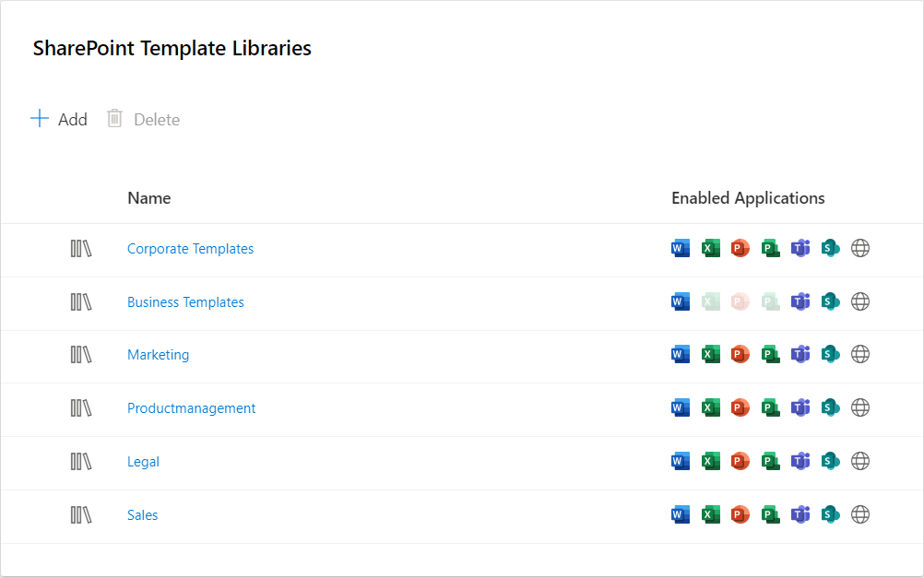Open the Sales library link
The width and height of the screenshot is (924, 578).
(142, 515)
